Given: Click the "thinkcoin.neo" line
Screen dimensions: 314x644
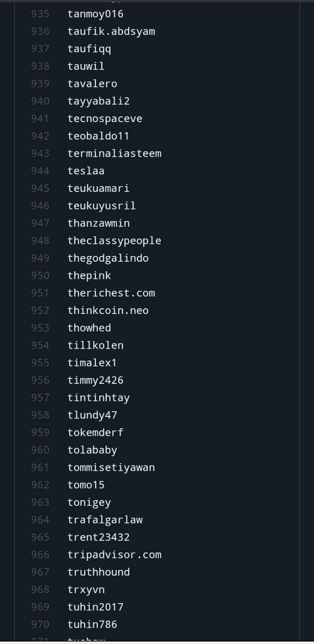Looking at the screenshot, I should point(108,311).
